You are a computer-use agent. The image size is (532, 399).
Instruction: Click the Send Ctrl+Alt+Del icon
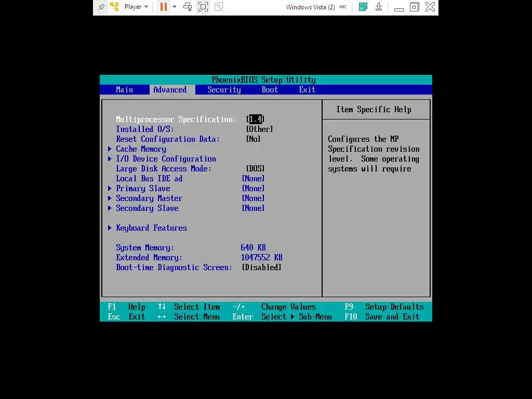tap(187, 7)
